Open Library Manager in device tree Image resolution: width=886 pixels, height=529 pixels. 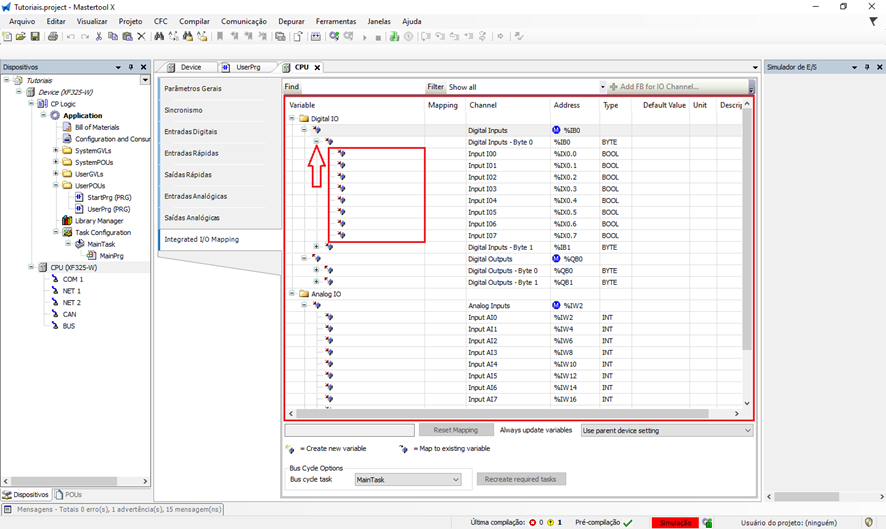coord(99,221)
